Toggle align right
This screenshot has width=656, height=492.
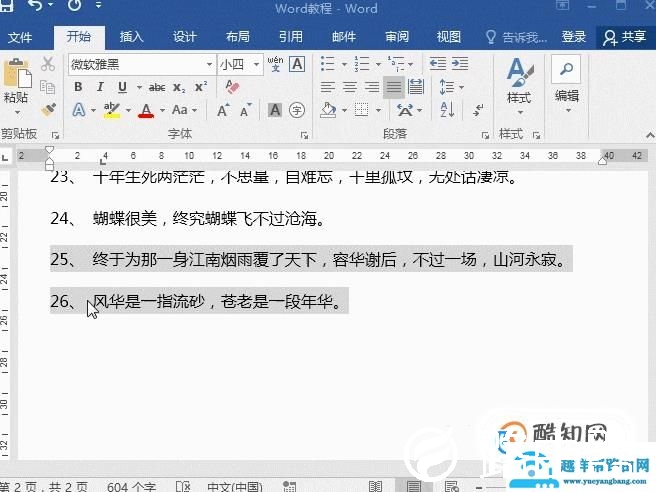tap(372, 87)
